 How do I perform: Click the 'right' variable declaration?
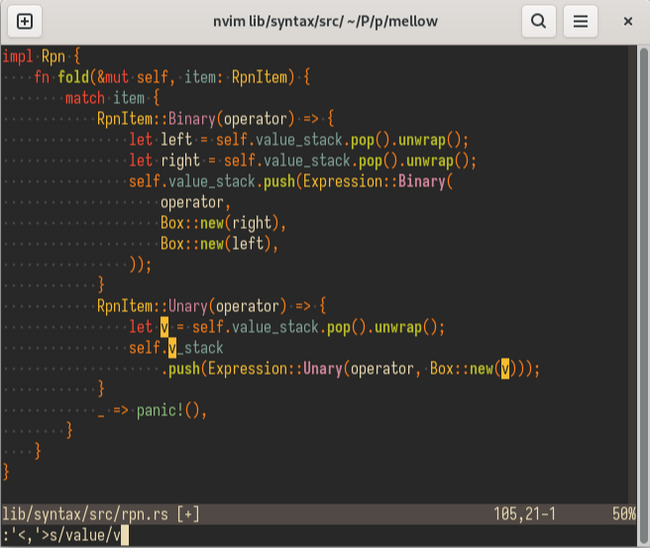pos(180,161)
